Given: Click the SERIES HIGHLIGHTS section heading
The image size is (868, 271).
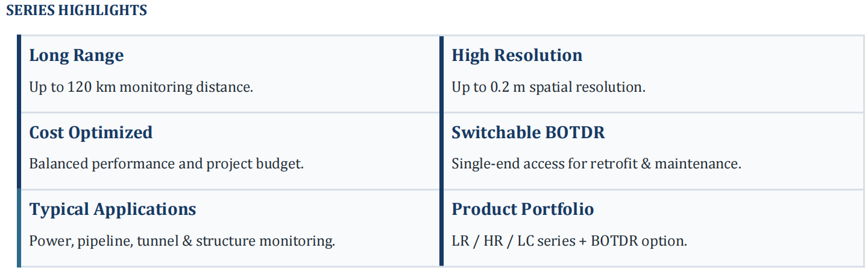Looking at the screenshot, I should [77, 10].
